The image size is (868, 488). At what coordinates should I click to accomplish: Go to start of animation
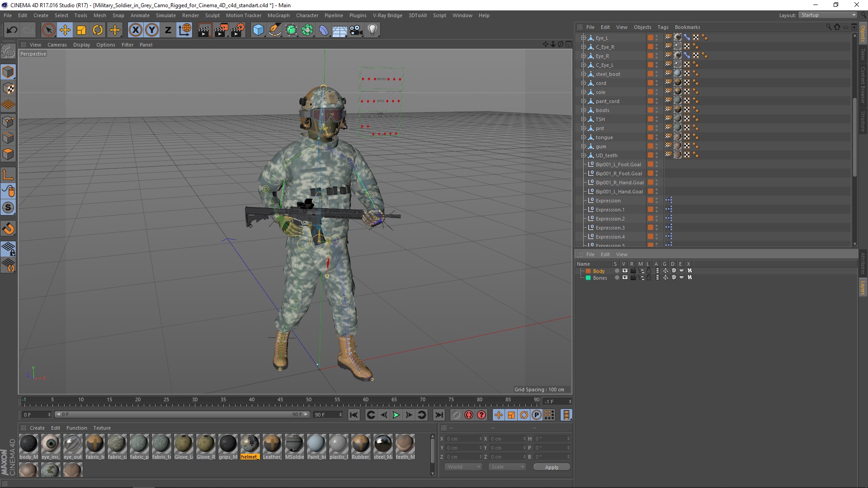pyautogui.click(x=354, y=415)
